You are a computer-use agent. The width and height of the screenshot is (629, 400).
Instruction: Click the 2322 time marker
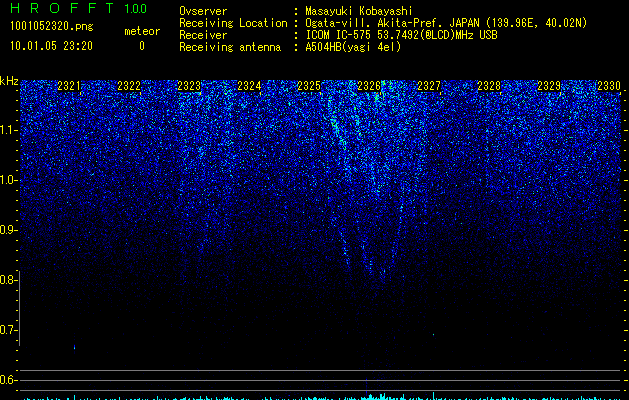pyautogui.click(x=129, y=86)
